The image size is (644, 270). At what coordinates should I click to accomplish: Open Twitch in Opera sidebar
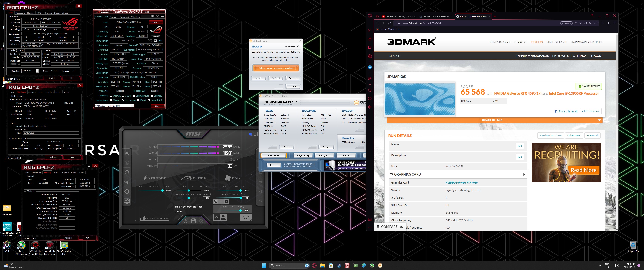click(370, 47)
